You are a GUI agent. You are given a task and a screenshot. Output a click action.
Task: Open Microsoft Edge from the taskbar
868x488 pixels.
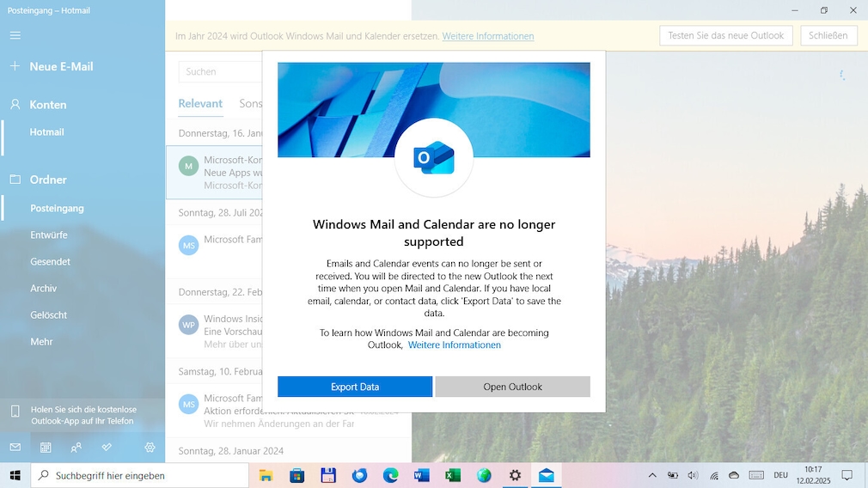click(390, 475)
